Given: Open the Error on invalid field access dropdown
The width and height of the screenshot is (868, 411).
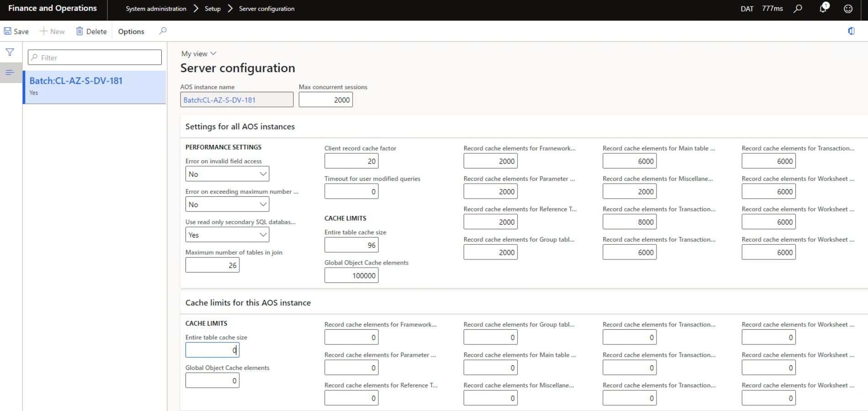Looking at the screenshot, I should pyautogui.click(x=227, y=174).
